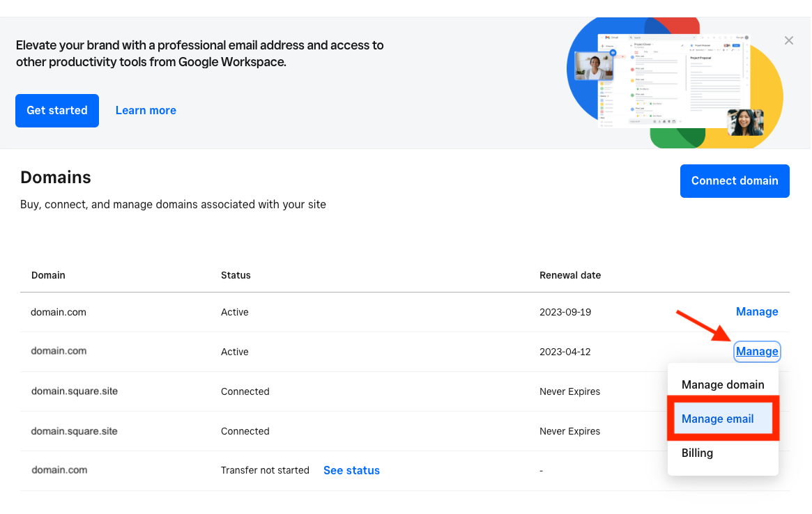The height and width of the screenshot is (514, 812).
Task: Click the Get started button
Action: 57,111
